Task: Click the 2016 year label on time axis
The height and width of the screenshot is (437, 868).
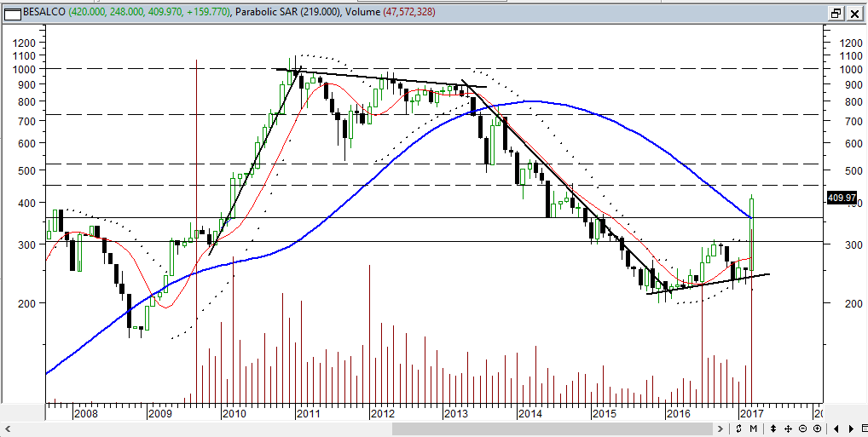Action: (x=679, y=413)
